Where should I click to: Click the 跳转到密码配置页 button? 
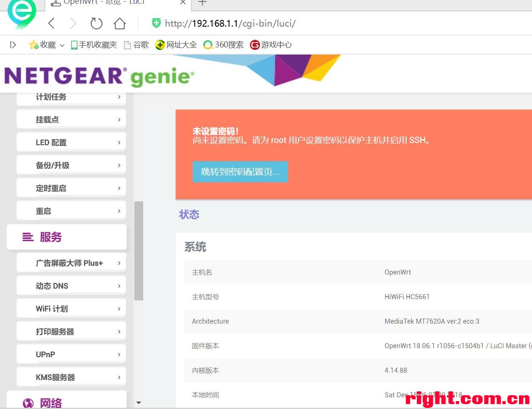click(240, 172)
